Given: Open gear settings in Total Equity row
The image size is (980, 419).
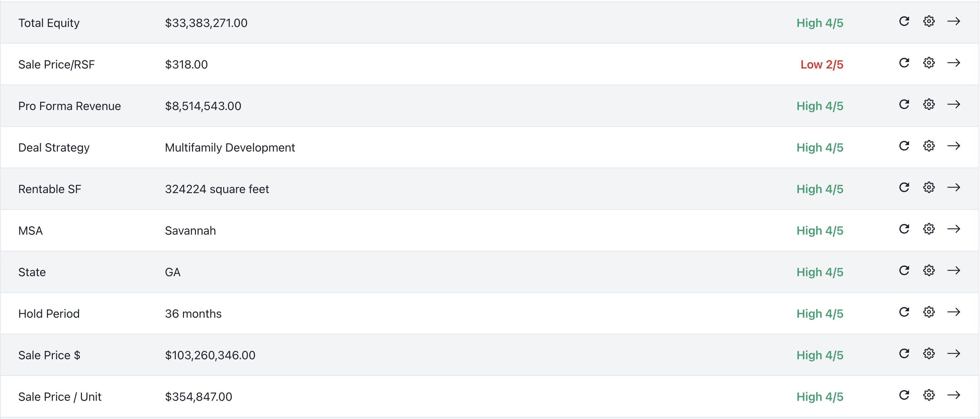Looking at the screenshot, I should click(929, 21).
